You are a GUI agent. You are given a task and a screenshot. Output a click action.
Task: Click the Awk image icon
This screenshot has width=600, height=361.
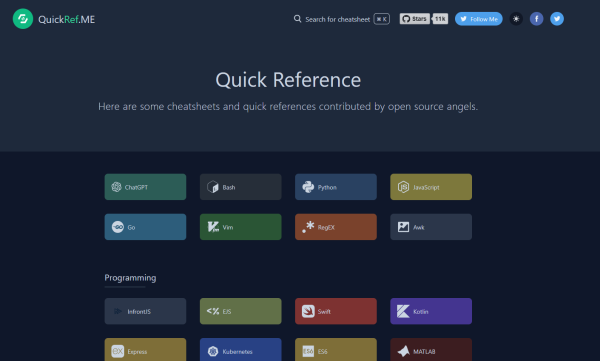pos(403,227)
